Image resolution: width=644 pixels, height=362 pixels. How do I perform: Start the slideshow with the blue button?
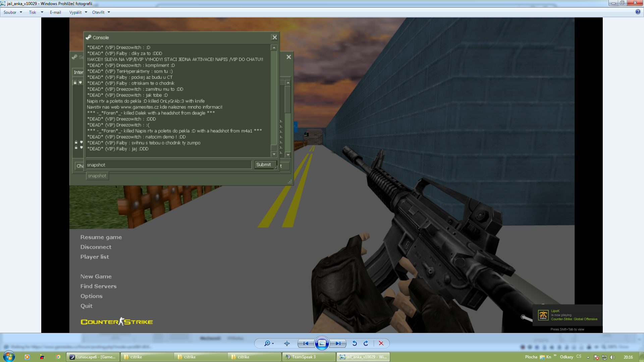coord(322,343)
